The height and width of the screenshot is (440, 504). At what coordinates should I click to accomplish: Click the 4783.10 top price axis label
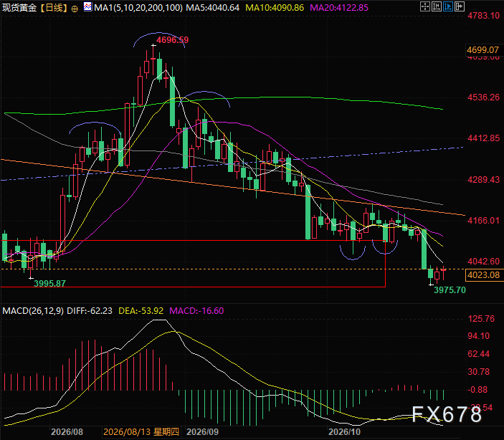tap(483, 16)
